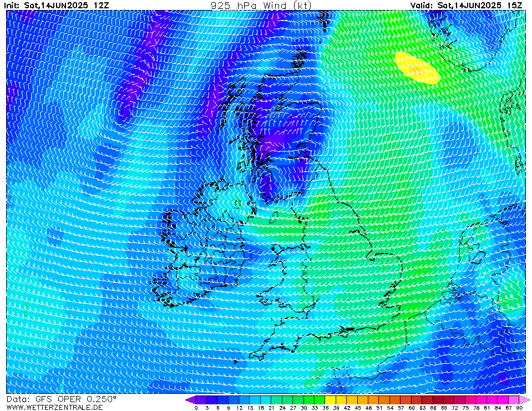Click the '90' value on the legend scale

519,408
